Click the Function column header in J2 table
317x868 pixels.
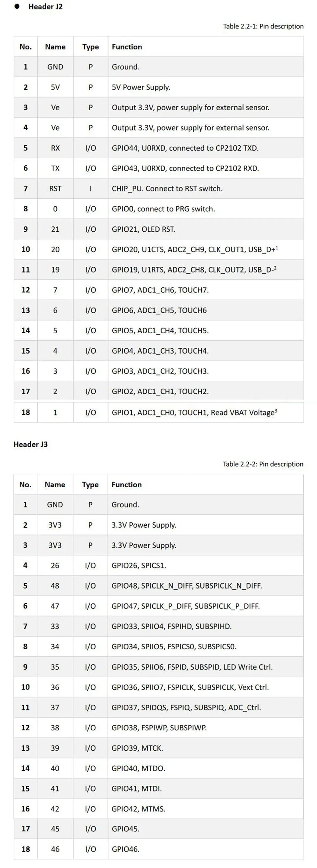click(x=127, y=47)
